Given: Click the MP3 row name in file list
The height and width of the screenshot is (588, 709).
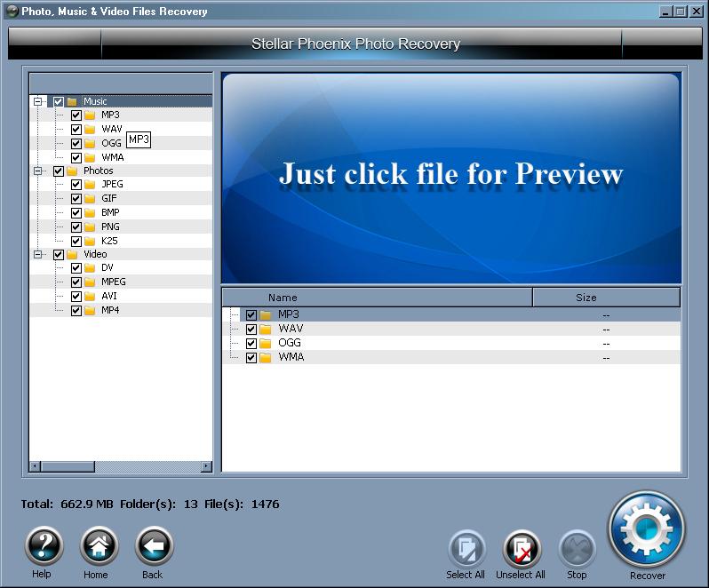Looking at the screenshot, I should (289, 314).
